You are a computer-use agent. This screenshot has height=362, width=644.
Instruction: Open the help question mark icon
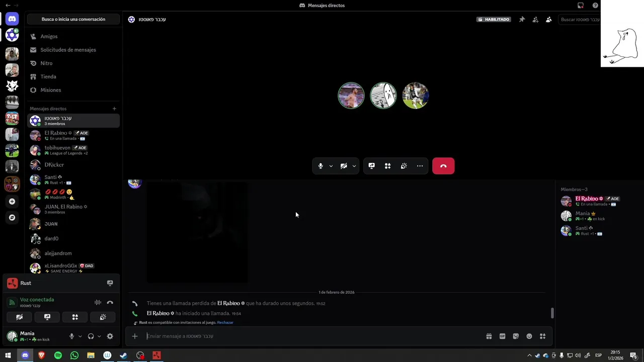pyautogui.click(x=595, y=6)
